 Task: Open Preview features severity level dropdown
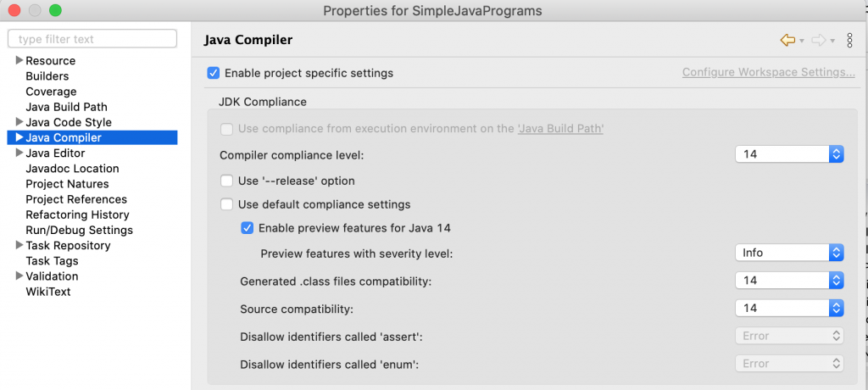tap(789, 253)
